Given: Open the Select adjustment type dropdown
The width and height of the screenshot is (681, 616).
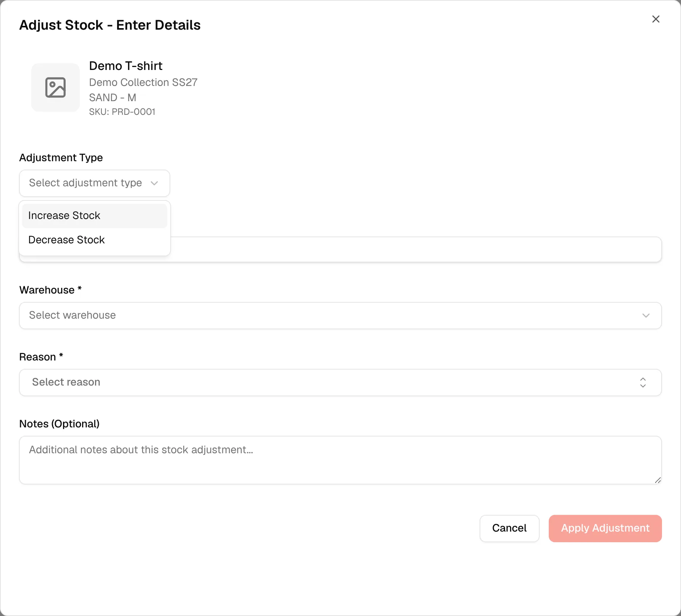Looking at the screenshot, I should [x=95, y=183].
